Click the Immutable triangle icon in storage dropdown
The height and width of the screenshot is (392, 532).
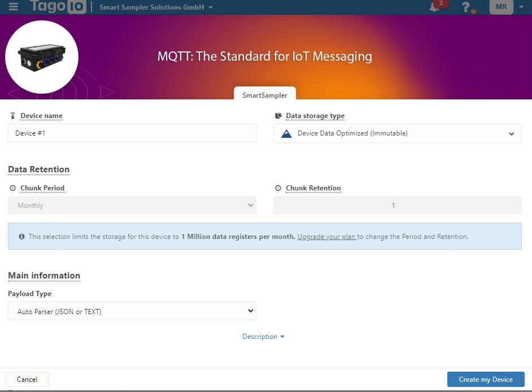[287, 133]
